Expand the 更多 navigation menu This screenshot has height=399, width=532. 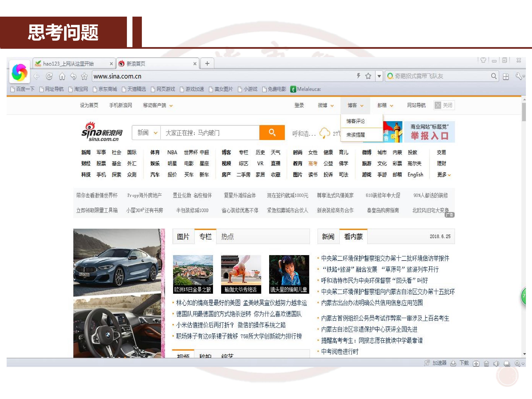click(x=444, y=175)
